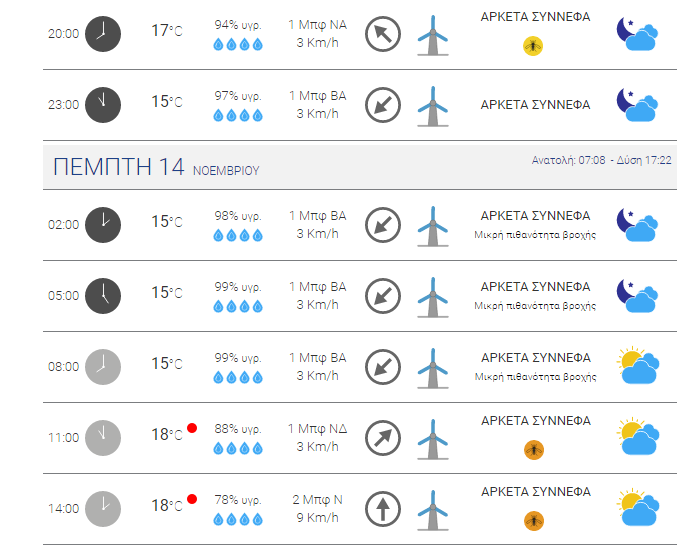Click the ΑΡΚΕΤΑ ΣΥΝΝΕΦΑ text at 23:00
This screenshot has width=699, height=552.
click(x=535, y=105)
